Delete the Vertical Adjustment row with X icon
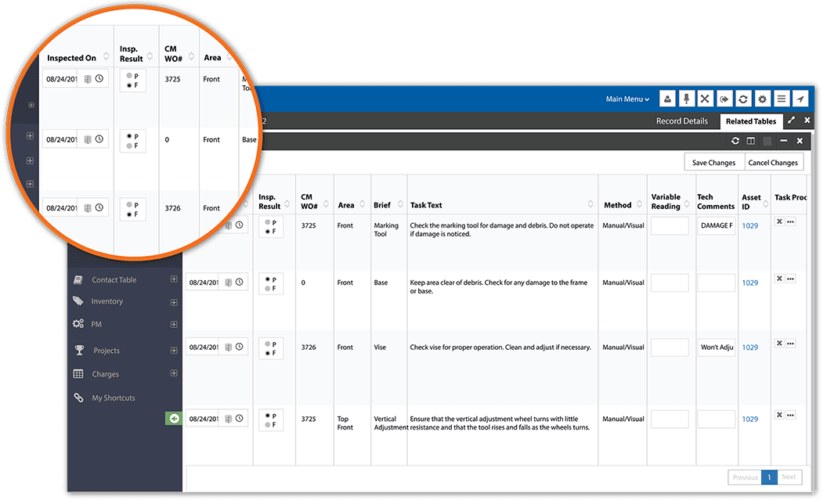The height and width of the screenshot is (504, 827). coord(779,415)
